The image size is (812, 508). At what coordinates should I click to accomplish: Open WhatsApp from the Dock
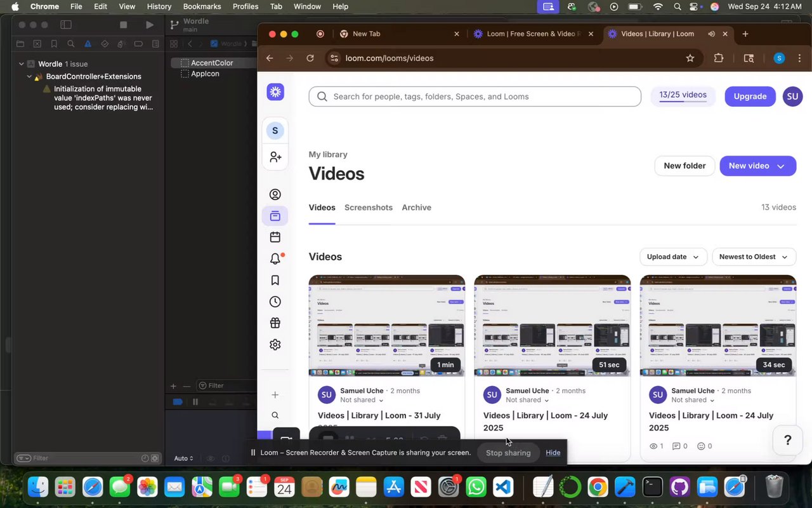(476, 488)
